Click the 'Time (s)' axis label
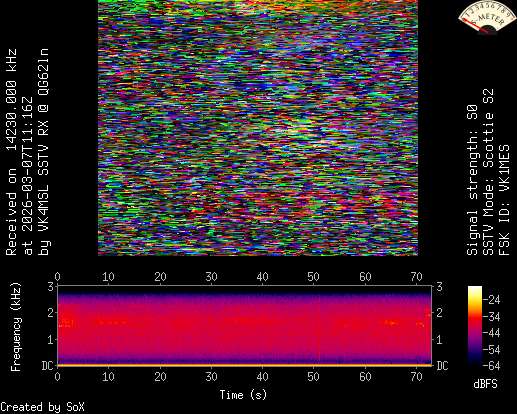This screenshot has width=517, height=414. (243, 395)
